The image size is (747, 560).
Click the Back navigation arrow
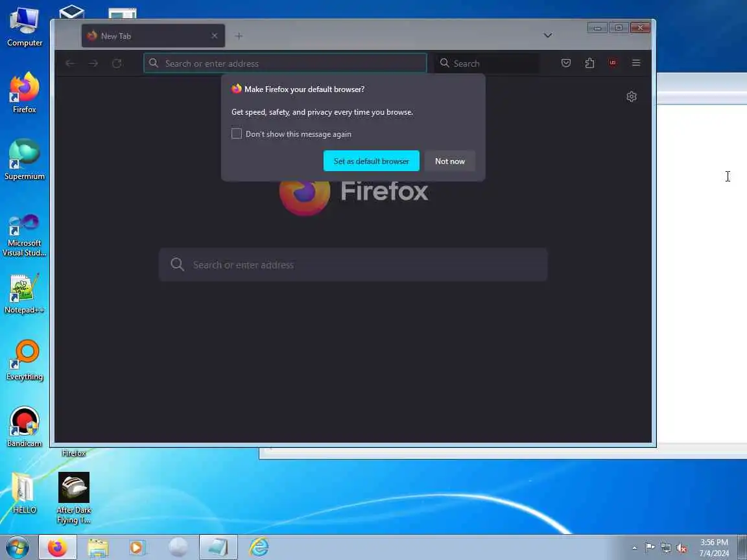coord(70,64)
